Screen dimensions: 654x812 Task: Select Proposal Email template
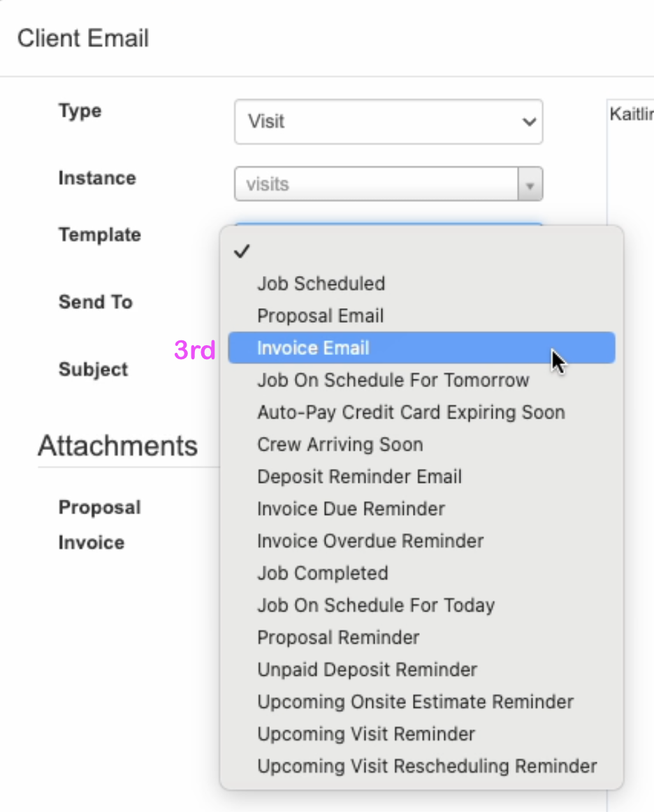coord(320,316)
